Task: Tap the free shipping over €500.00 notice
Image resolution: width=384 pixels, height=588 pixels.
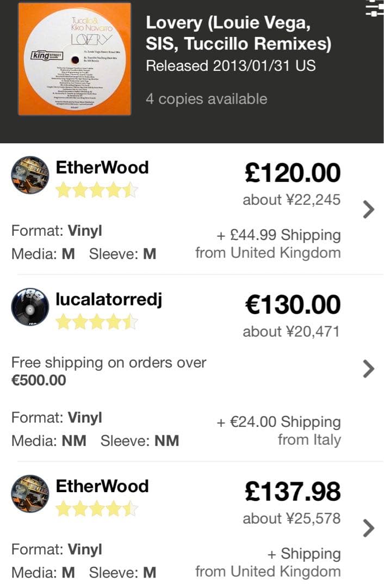Action: [109, 371]
